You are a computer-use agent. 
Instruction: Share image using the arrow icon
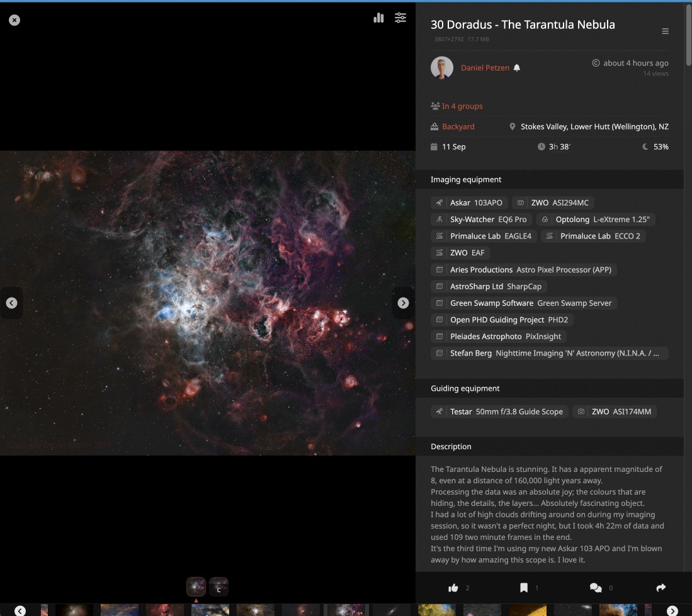[x=661, y=587]
